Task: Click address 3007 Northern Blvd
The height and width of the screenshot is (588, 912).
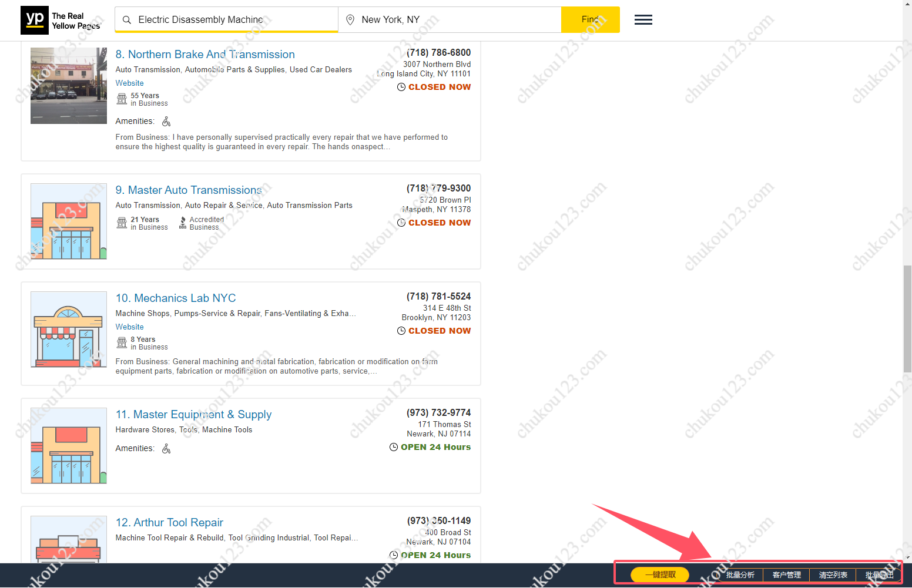Action: click(x=437, y=65)
